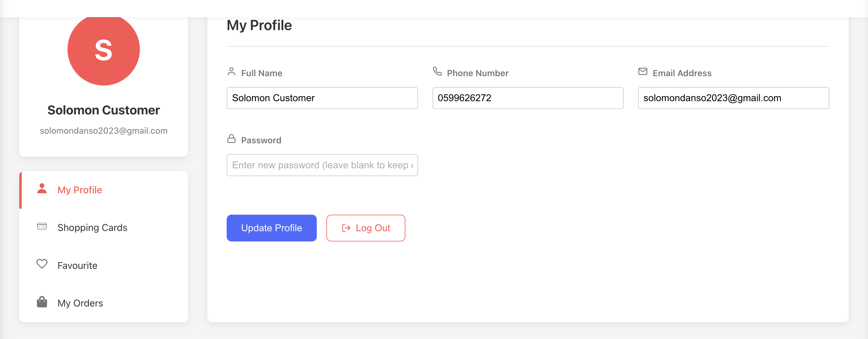
Task: Click the lock icon beside Password label
Action: point(231,139)
